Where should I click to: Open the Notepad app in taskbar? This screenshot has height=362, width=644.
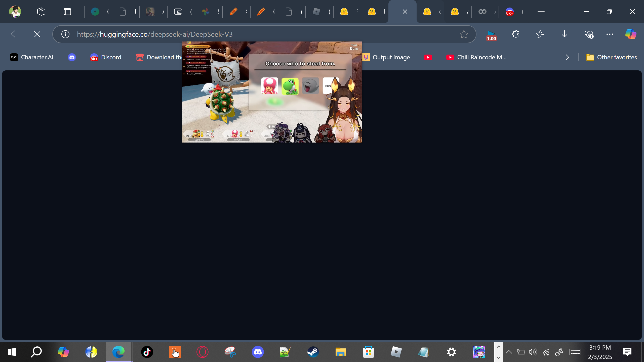[x=424, y=352]
